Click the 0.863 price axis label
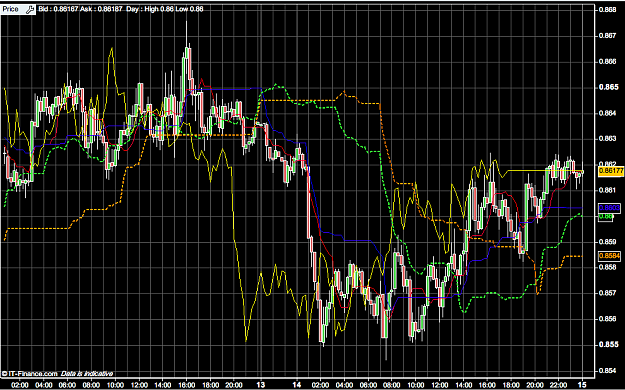 (608, 139)
